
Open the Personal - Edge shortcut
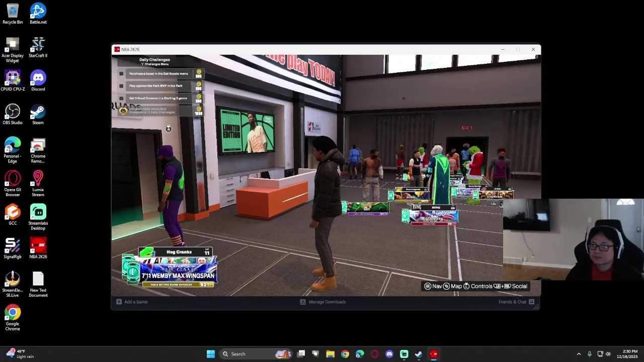tap(13, 150)
